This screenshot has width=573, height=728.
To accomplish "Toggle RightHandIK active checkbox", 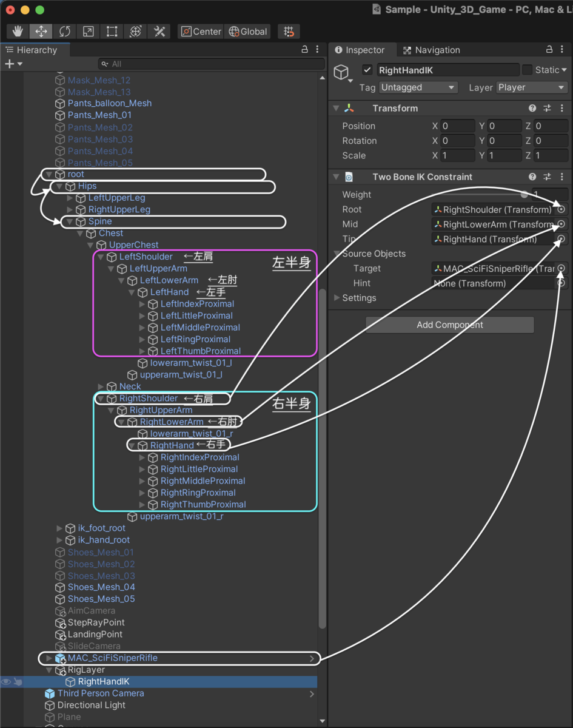I will point(367,70).
